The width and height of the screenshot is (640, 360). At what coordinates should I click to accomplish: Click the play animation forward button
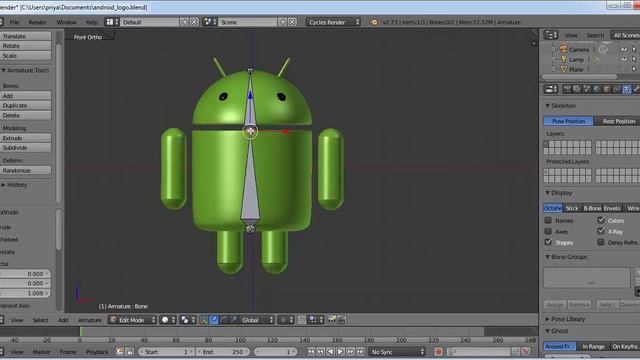pos(340,351)
